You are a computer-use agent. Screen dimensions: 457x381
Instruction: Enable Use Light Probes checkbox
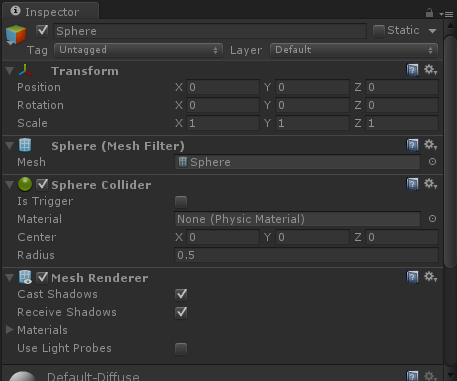click(181, 349)
